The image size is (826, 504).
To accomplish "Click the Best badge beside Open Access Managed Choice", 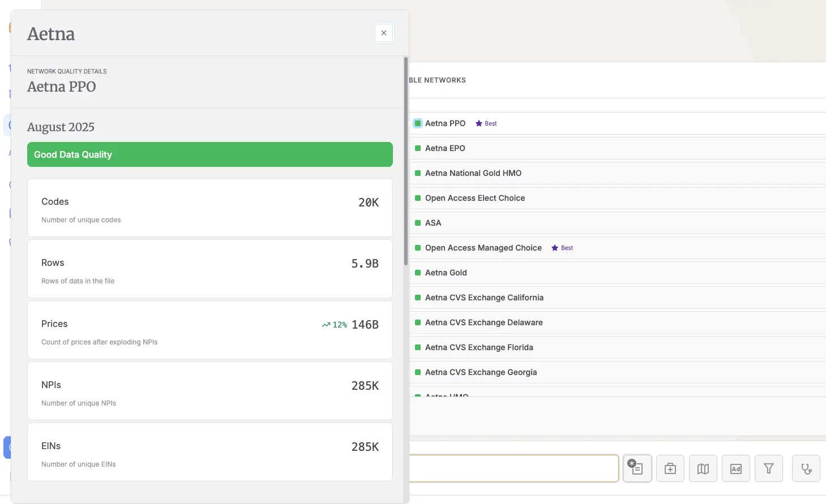I will tap(562, 248).
